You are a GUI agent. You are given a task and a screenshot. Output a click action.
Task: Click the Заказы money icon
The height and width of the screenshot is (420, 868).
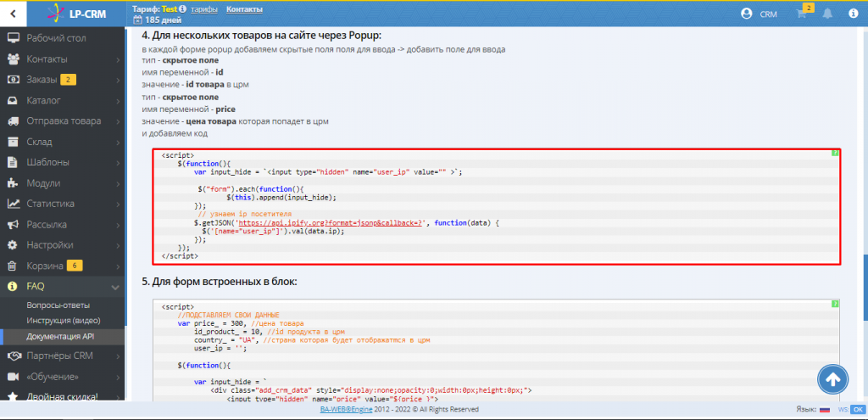[x=14, y=80]
